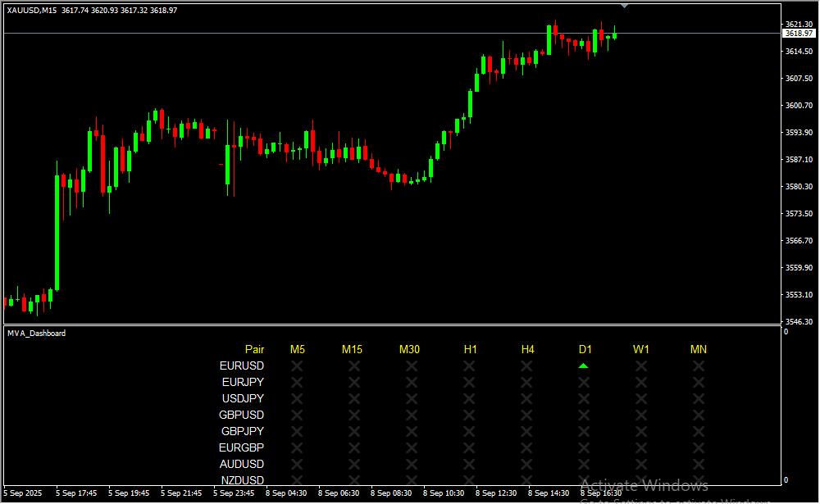Select the H4 timeframe column header
The height and width of the screenshot is (504, 820).
(527, 350)
